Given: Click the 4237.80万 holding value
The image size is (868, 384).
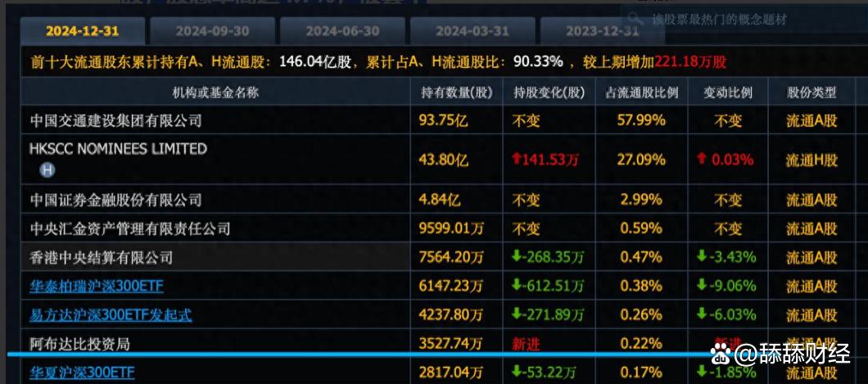Looking at the screenshot, I should pos(450,315).
